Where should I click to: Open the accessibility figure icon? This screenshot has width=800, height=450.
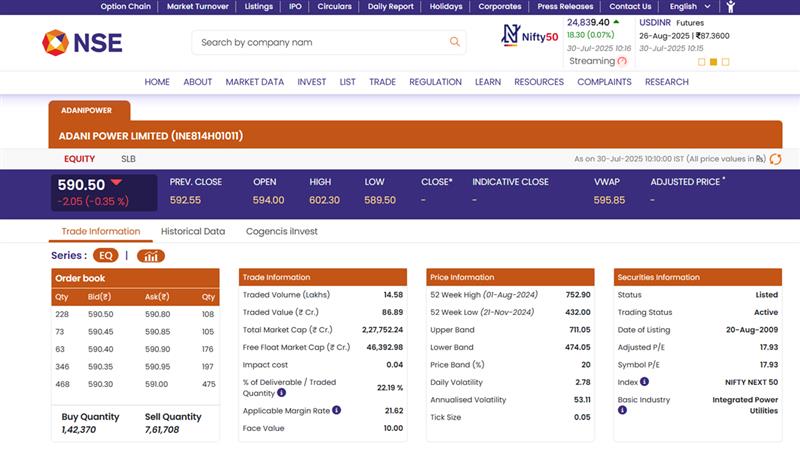tap(731, 6)
